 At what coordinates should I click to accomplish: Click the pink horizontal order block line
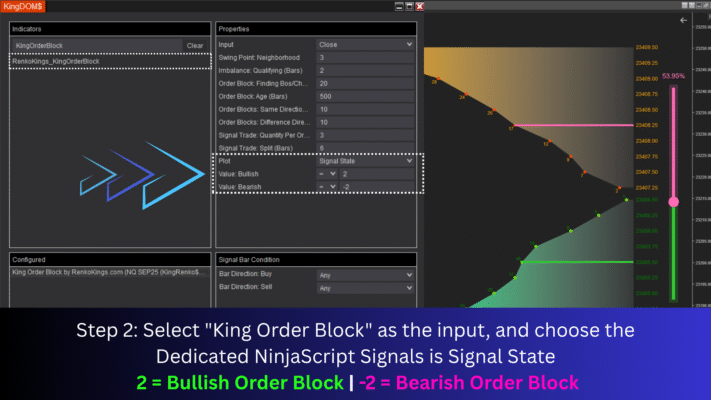coord(570,126)
